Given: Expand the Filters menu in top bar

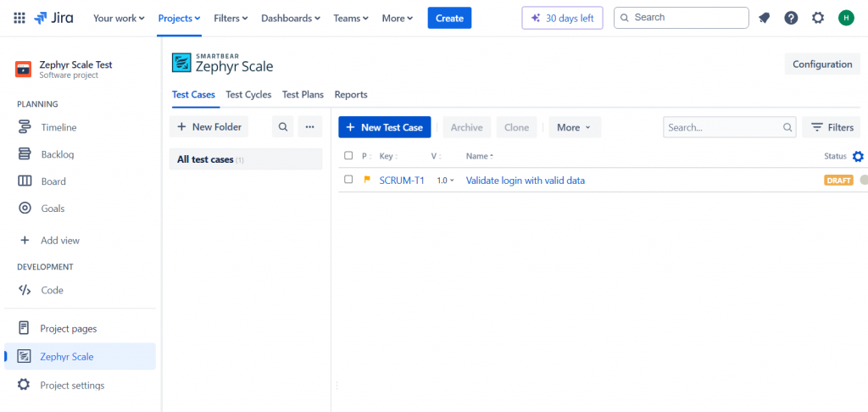Looking at the screenshot, I should [231, 19].
